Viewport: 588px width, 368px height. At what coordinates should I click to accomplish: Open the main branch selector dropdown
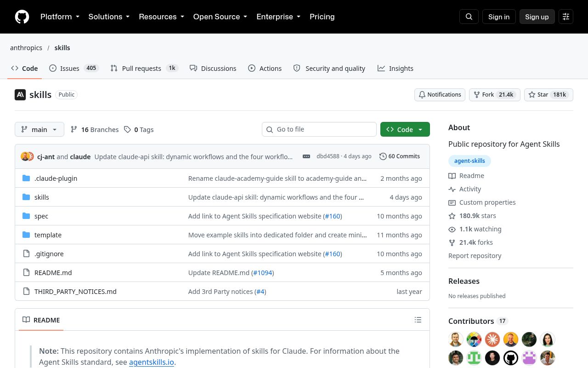(40, 130)
